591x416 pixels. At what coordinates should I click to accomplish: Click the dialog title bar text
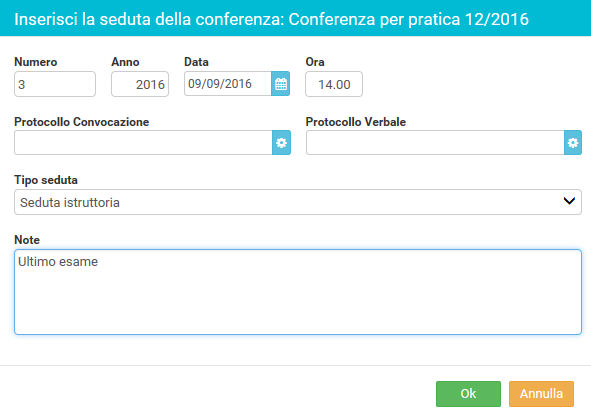(x=271, y=19)
